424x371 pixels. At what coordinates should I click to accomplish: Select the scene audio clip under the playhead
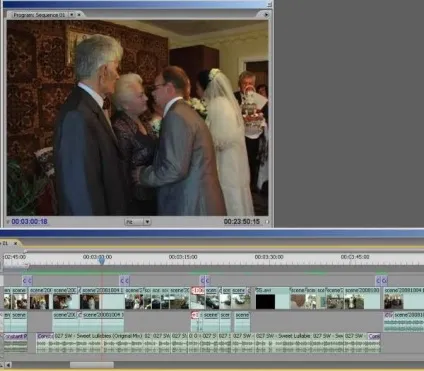[103, 321]
